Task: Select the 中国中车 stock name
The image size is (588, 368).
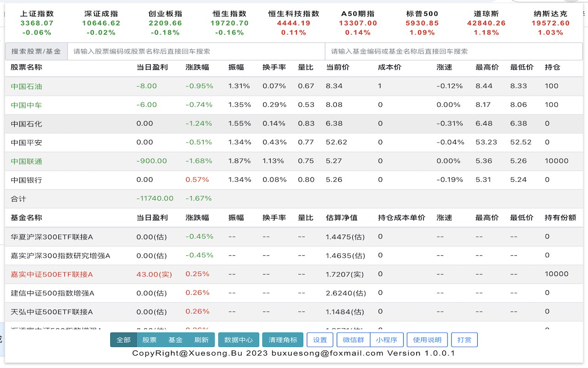Action: (26, 105)
